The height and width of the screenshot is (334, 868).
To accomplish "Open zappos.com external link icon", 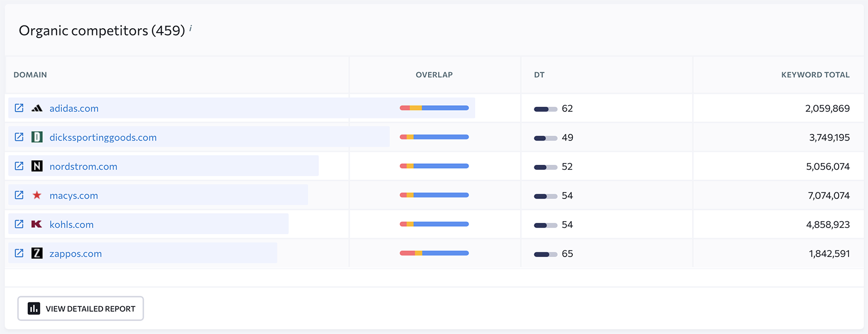I will pyautogui.click(x=19, y=253).
